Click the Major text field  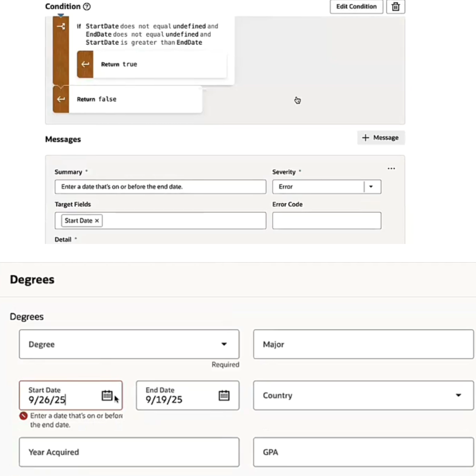363,344
